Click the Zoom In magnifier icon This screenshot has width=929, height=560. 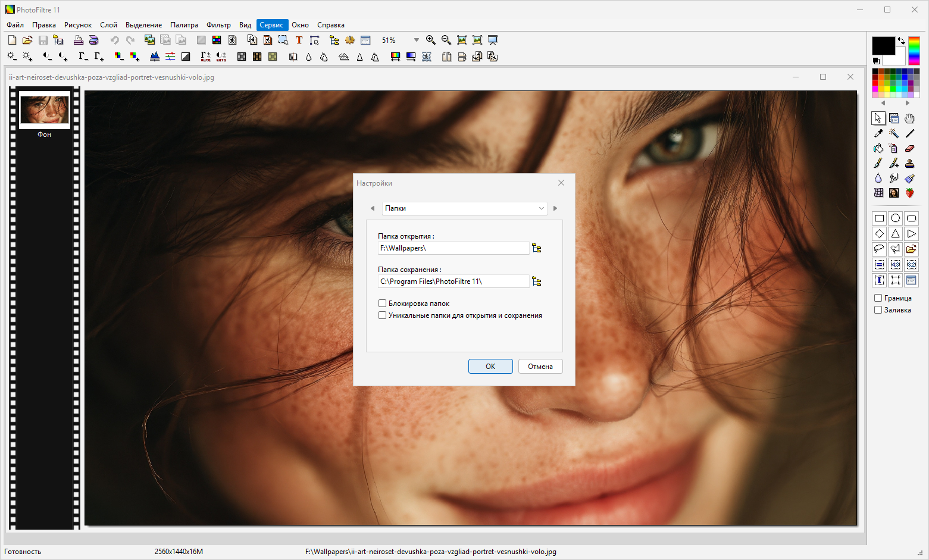(x=431, y=40)
